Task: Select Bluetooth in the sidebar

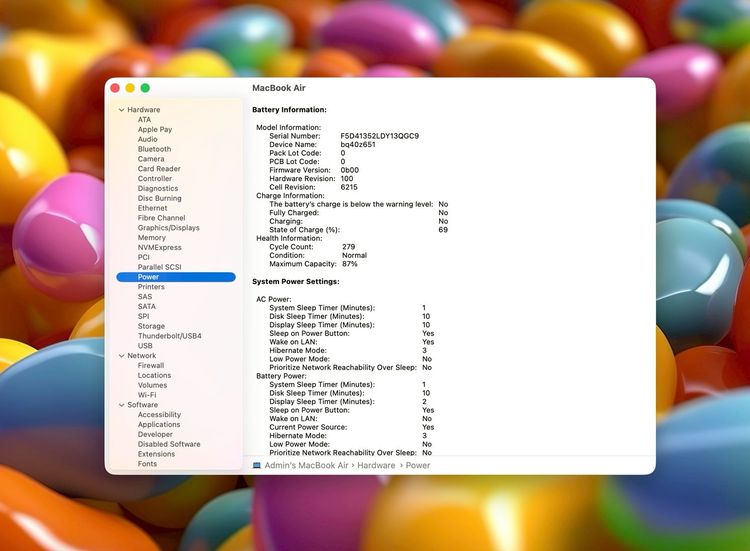Action: [x=154, y=149]
